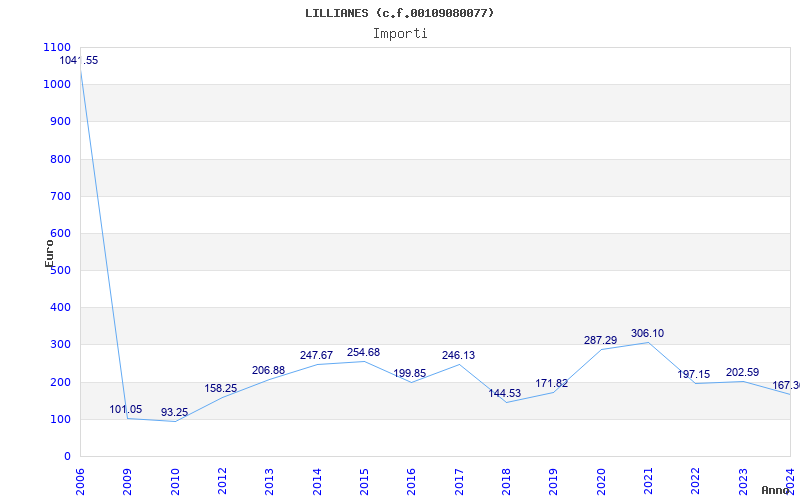Click the 254.68 value label

coord(363,352)
